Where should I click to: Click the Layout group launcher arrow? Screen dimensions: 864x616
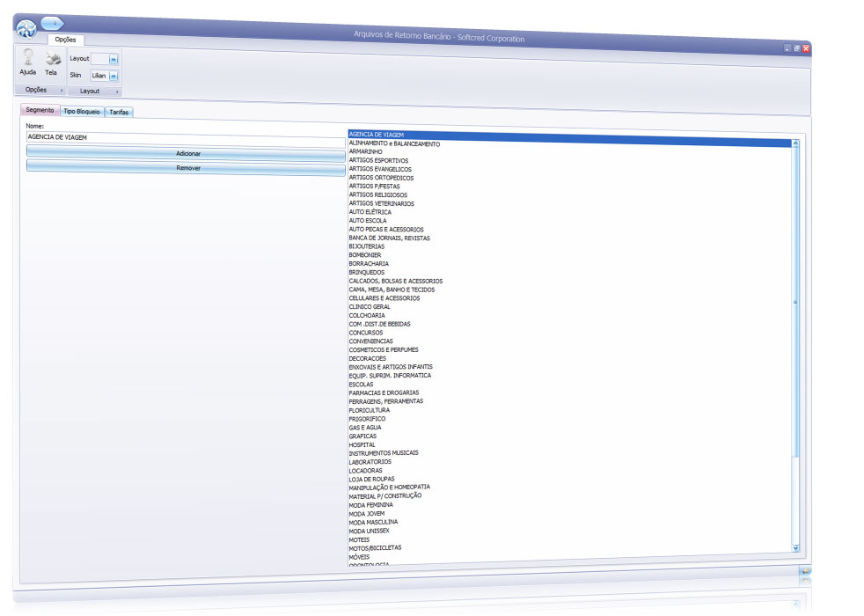click(x=117, y=91)
